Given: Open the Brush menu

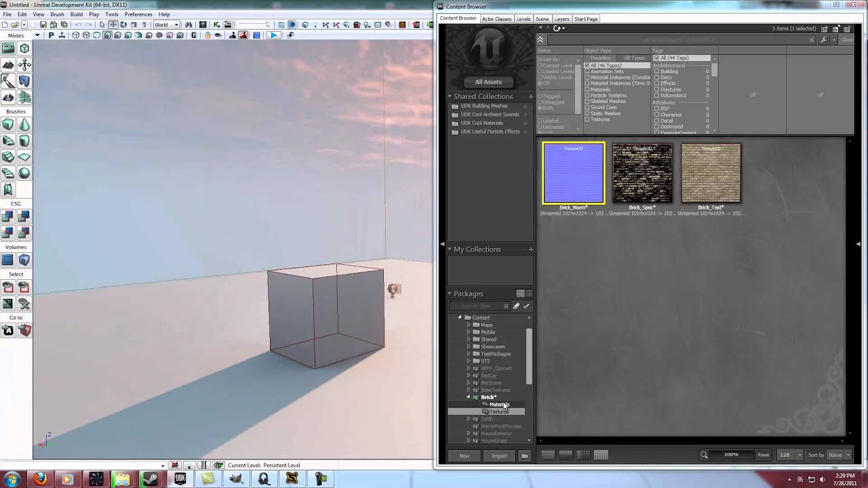Looking at the screenshot, I should 57,14.
